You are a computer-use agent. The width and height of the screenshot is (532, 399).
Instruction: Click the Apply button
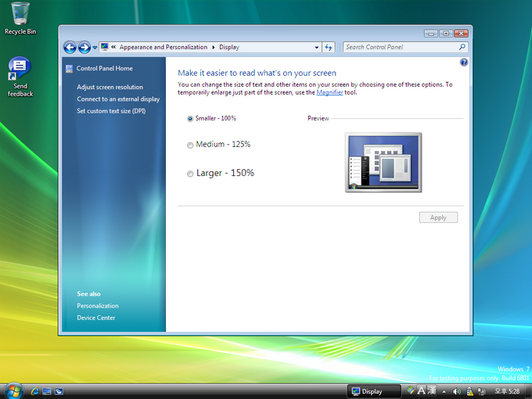[x=438, y=217]
